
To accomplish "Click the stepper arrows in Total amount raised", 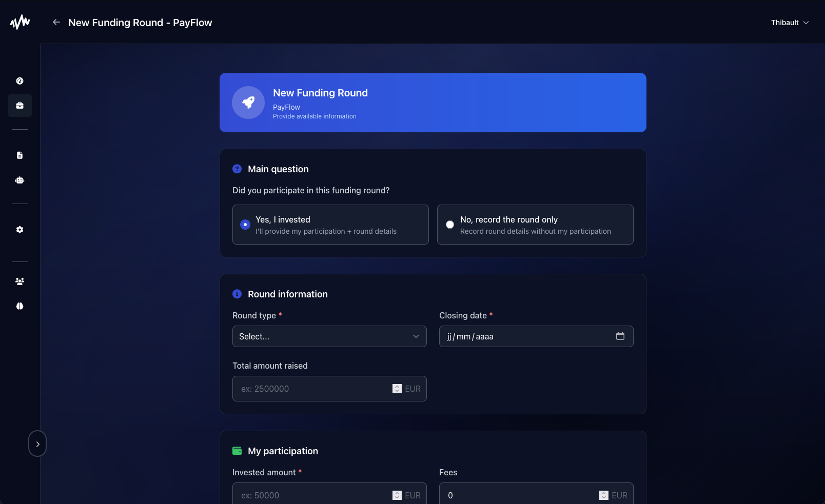I will click(x=397, y=389).
